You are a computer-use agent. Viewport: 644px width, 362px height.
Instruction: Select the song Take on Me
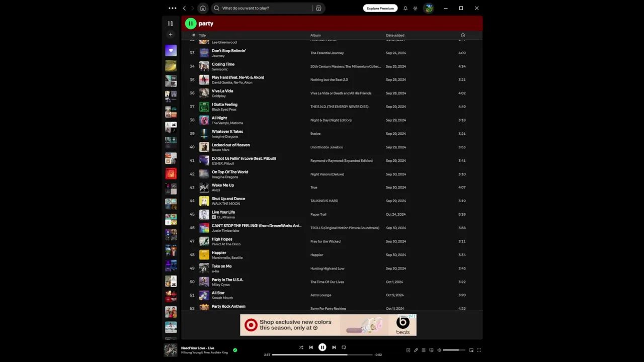(221, 266)
